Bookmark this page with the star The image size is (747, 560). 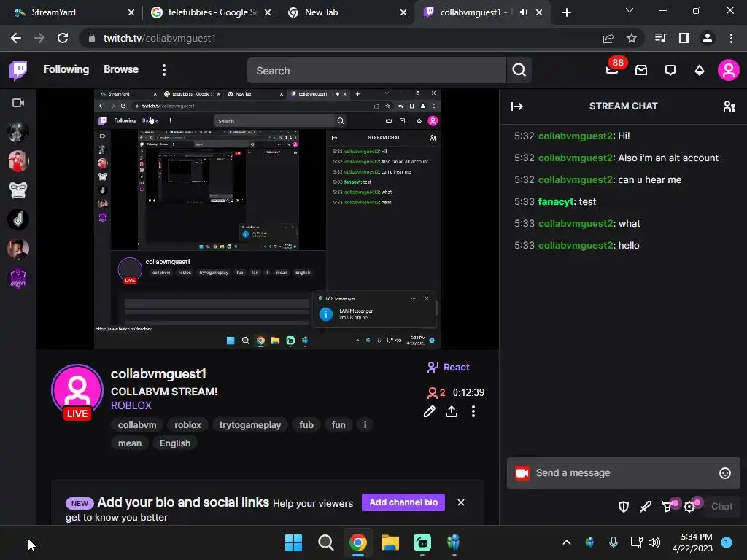tap(632, 38)
